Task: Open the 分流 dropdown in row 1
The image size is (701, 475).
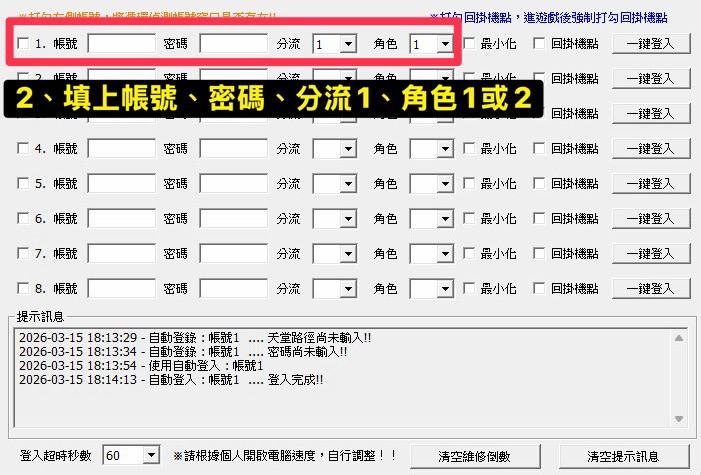Action: (348, 44)
